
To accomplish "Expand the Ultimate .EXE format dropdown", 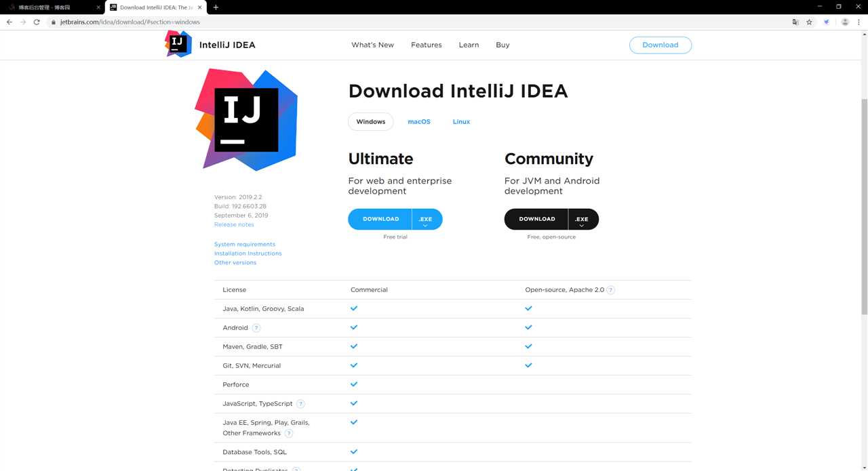I will click(426, 220).
